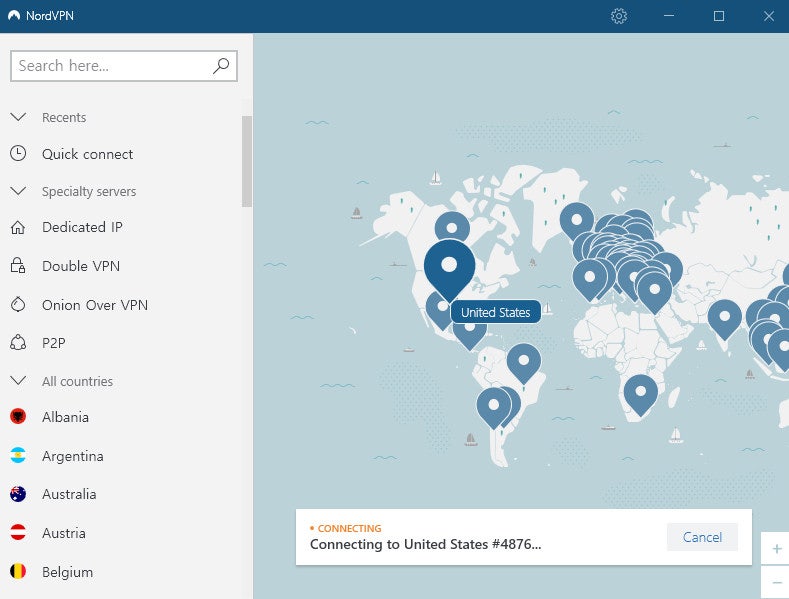Click the Dedicated IP house icon
The height and width of the screenshot is (599, 789).
coord(18,228)
